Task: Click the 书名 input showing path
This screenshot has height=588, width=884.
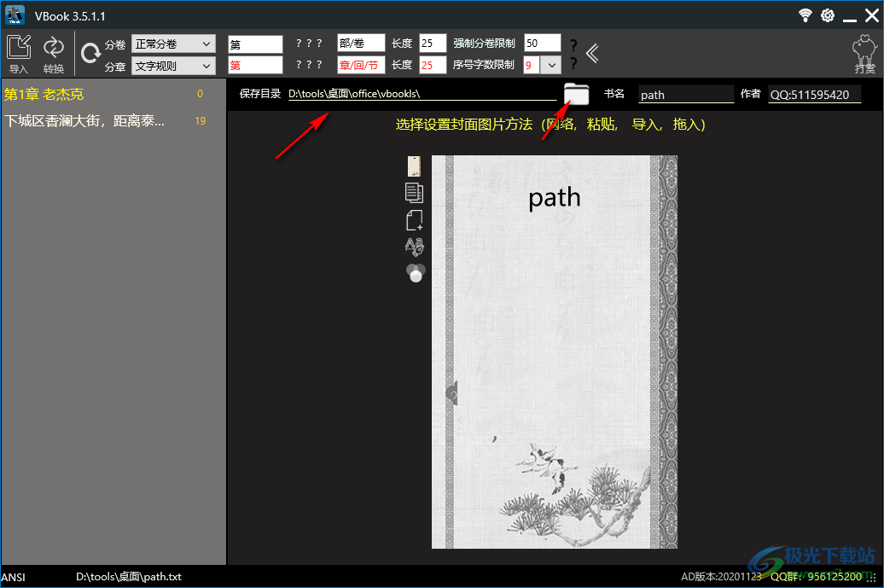Action: pos(685,95)
